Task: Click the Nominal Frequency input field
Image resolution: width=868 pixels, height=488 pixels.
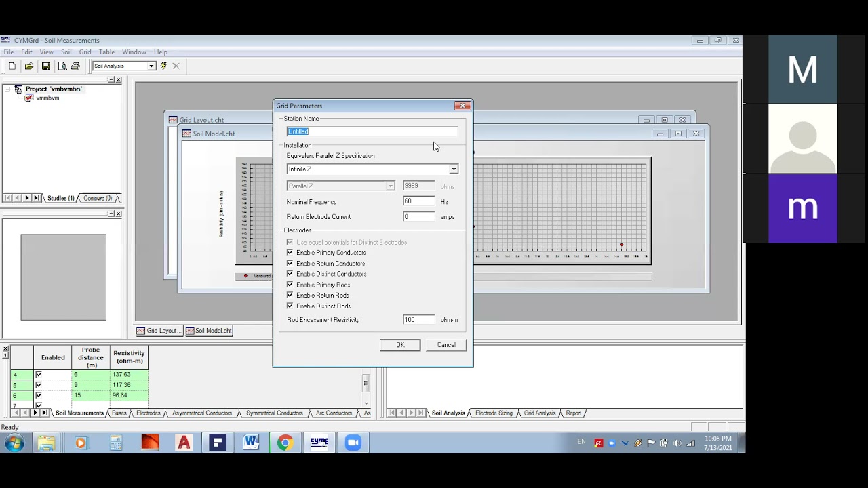Action: pyautogui.click(x=418, y=201)
